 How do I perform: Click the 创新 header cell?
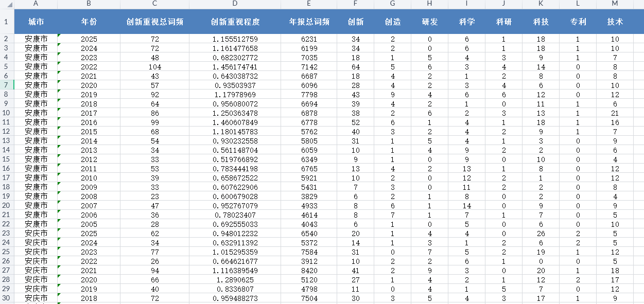coord(355,22)
